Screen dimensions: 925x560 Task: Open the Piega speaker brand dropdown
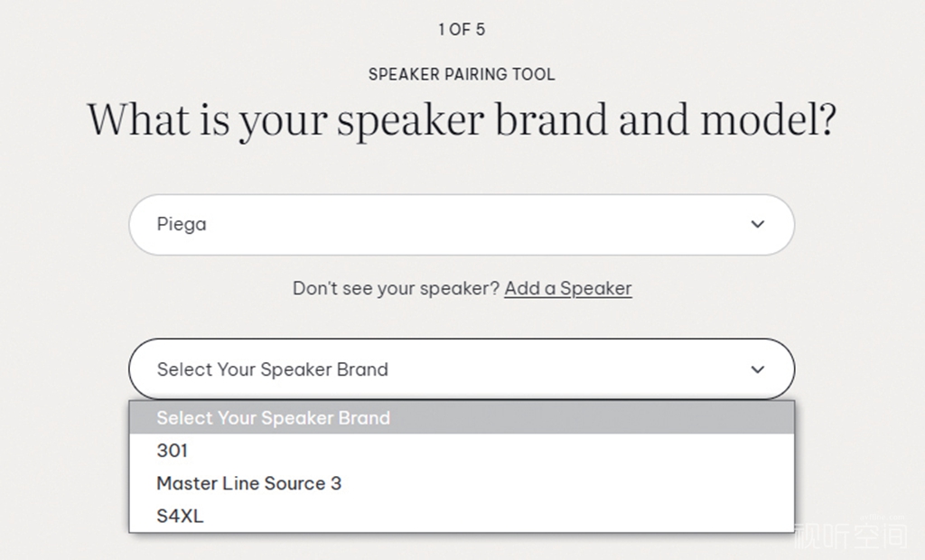[461, 224]
